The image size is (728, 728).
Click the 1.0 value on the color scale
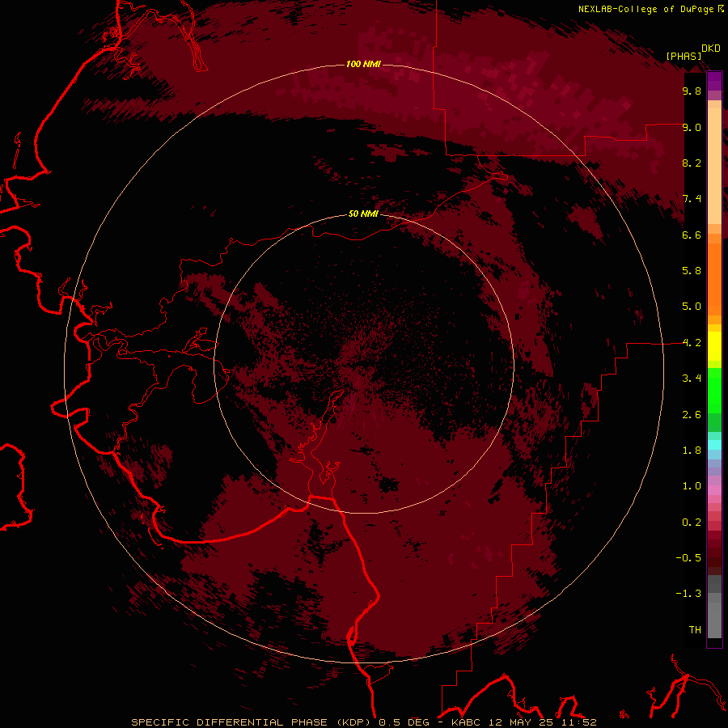(692, 486)
